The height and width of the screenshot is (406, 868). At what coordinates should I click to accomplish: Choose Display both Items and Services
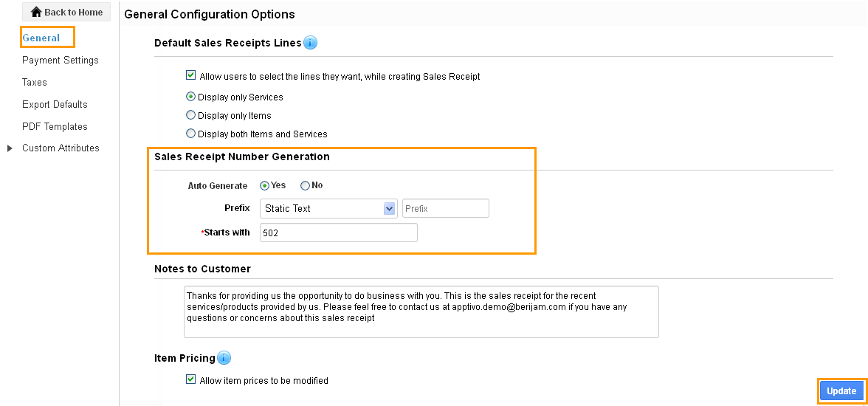point(191,134)
